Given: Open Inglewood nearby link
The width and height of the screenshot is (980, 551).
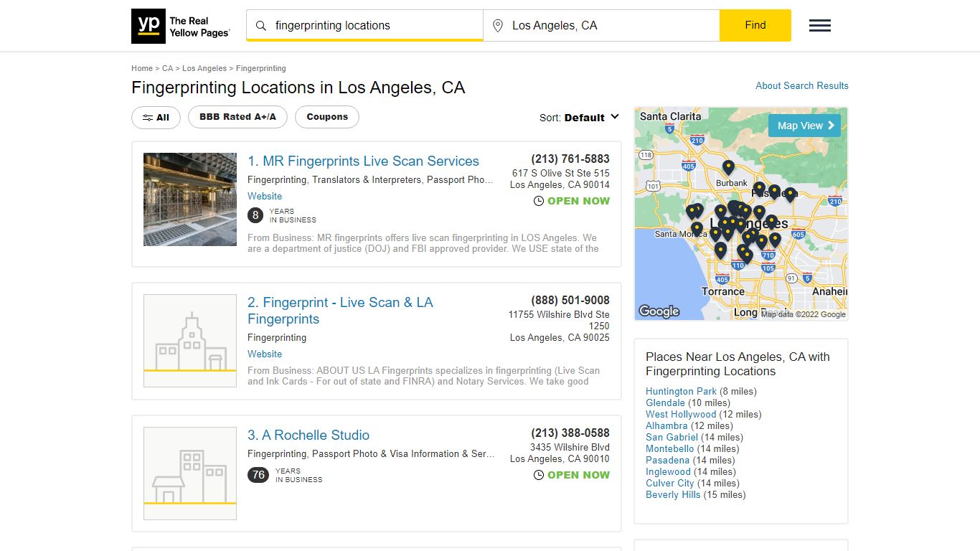Looking at the screenshot, I should (x=668, y=471).
